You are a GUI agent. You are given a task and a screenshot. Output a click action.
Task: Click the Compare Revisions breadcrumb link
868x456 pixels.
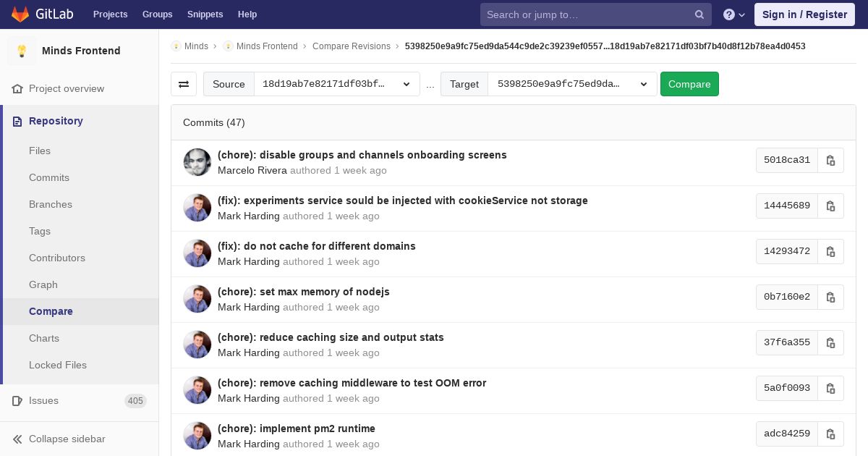[x=352, y=46]
